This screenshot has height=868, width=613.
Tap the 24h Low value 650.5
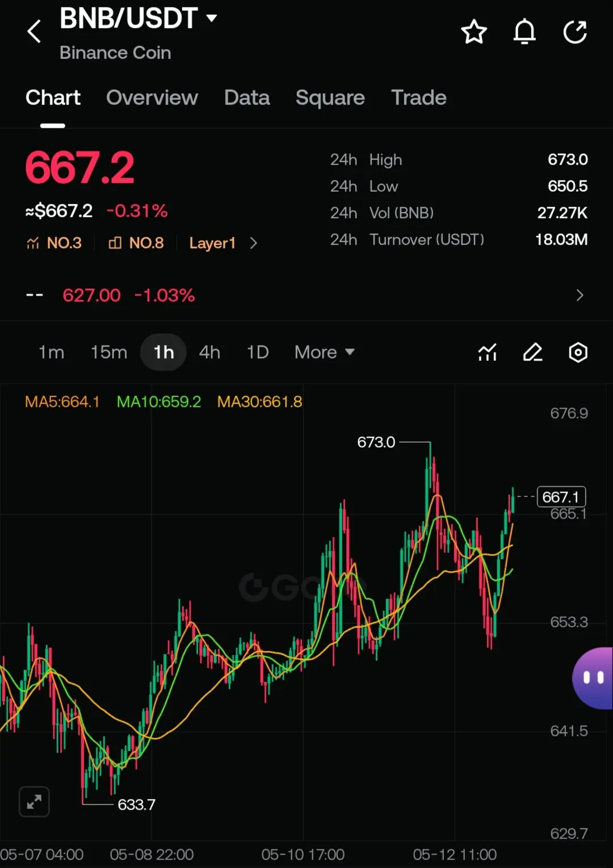(568, 186)
